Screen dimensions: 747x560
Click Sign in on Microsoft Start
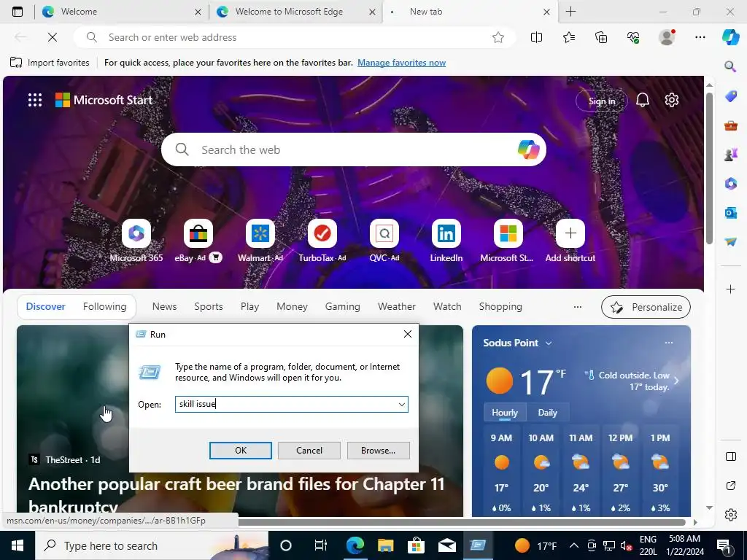click(601, 101)
